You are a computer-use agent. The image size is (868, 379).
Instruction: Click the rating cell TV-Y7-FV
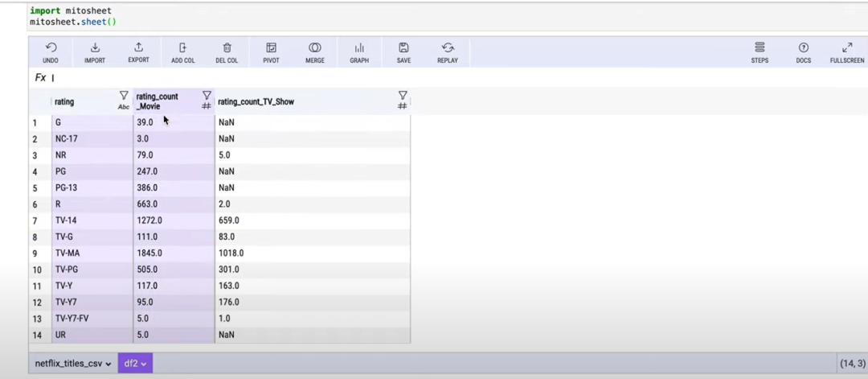click(x=92, y=319)
